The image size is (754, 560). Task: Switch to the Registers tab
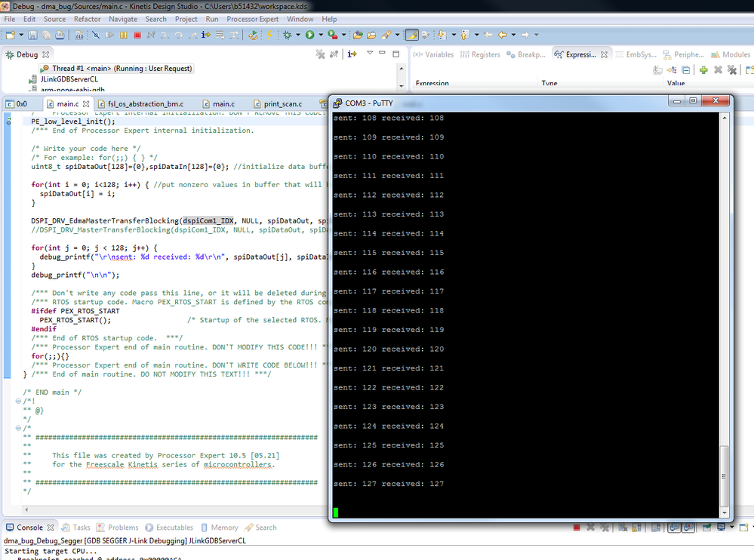(480, 55)
